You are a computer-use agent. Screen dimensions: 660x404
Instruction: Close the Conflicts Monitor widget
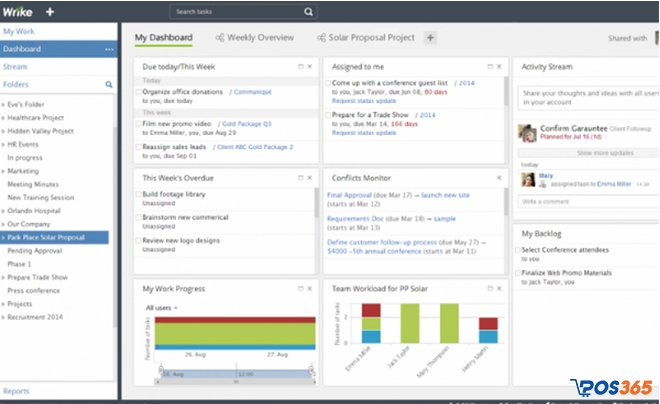(499, 177)
